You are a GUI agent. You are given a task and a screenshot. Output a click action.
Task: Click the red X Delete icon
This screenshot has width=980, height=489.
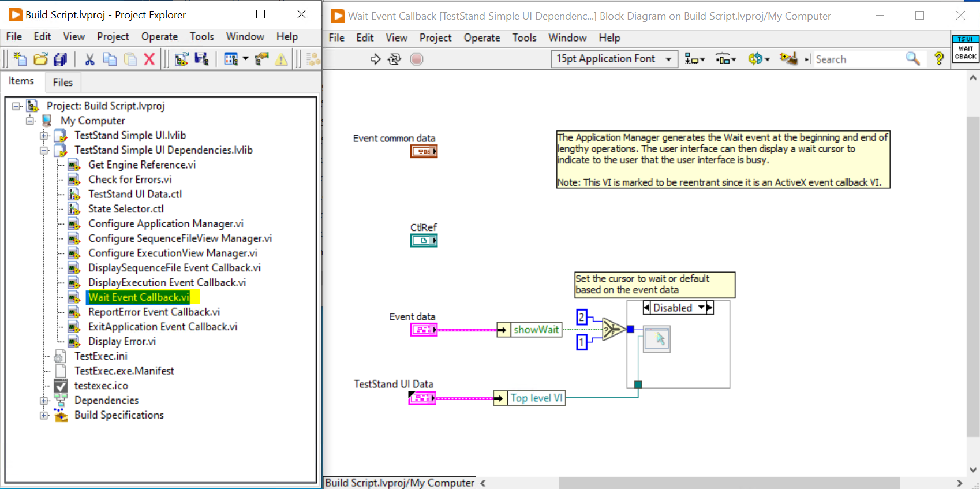(149, 59)
